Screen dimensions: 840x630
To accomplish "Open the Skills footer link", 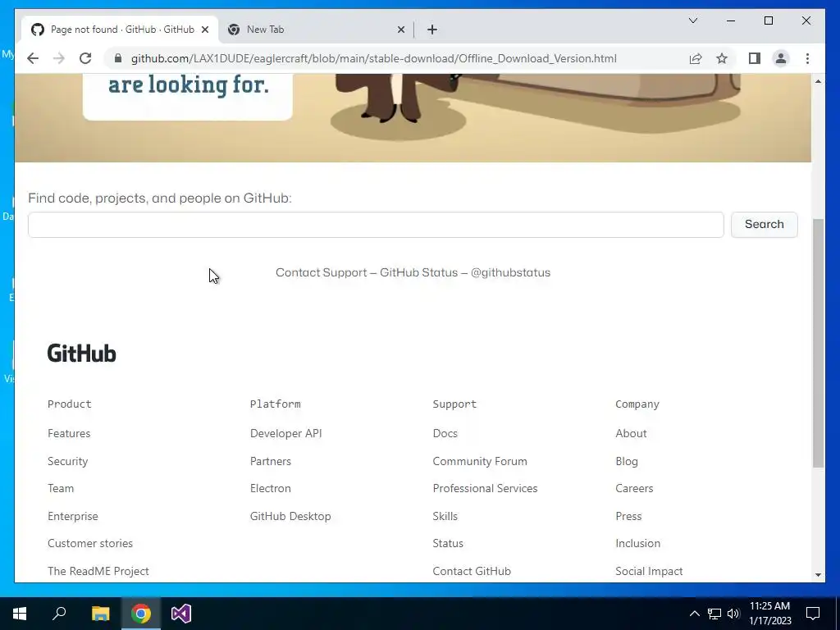I will coord(445,517).
